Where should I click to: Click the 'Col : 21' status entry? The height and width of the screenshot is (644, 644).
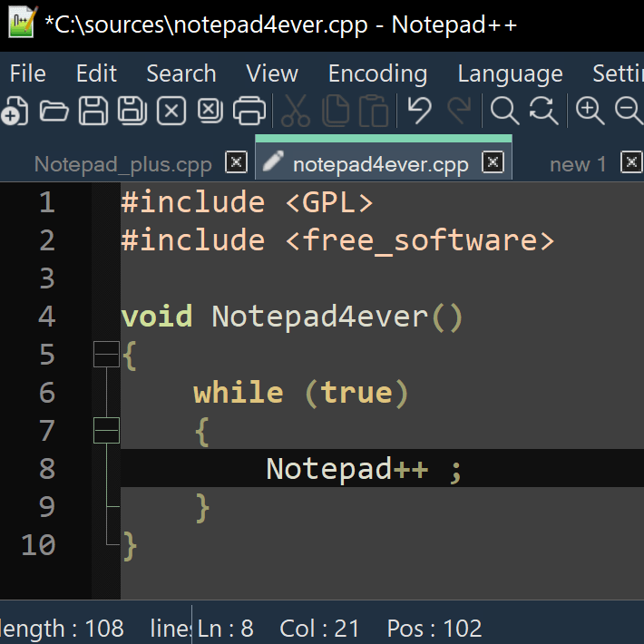click(319, 629)
